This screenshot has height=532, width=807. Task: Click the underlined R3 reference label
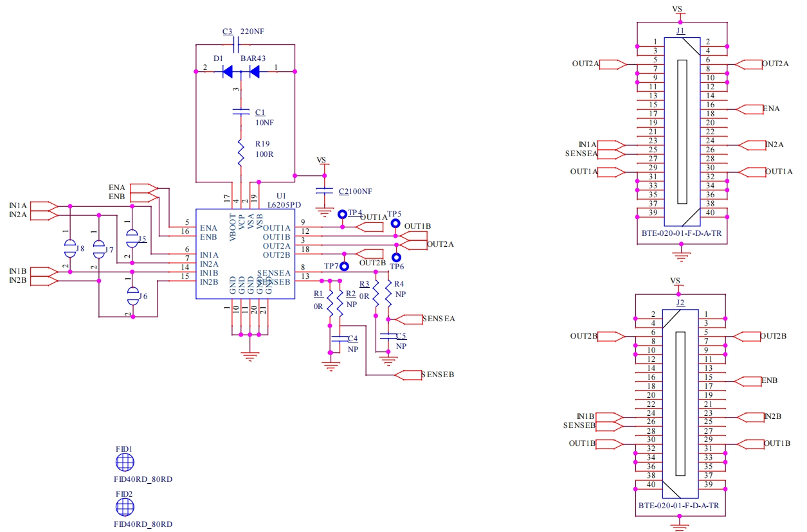click(364, 283)
